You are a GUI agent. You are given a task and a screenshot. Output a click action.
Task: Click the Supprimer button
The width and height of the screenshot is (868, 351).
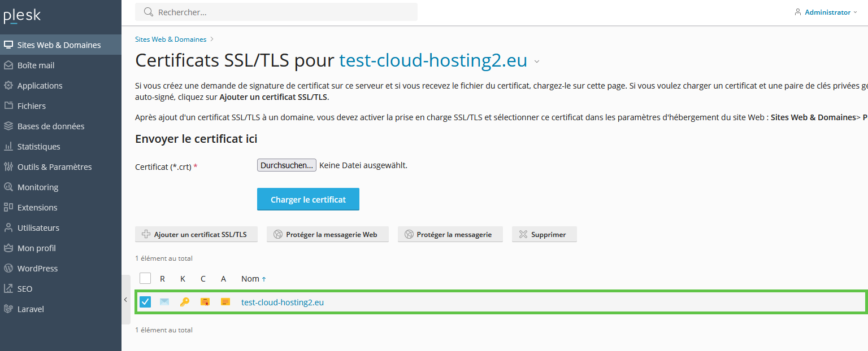[544, 234]
